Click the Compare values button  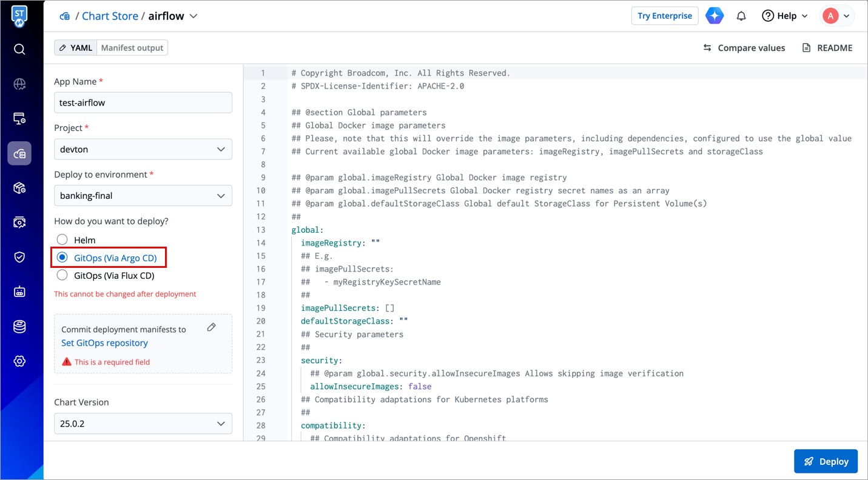click(744, 48)
